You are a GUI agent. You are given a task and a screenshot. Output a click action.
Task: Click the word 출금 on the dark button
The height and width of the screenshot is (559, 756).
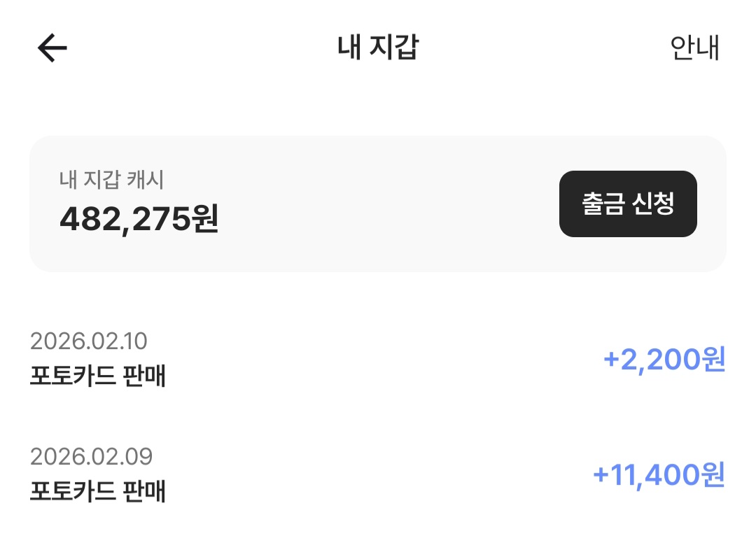(603, 204)
